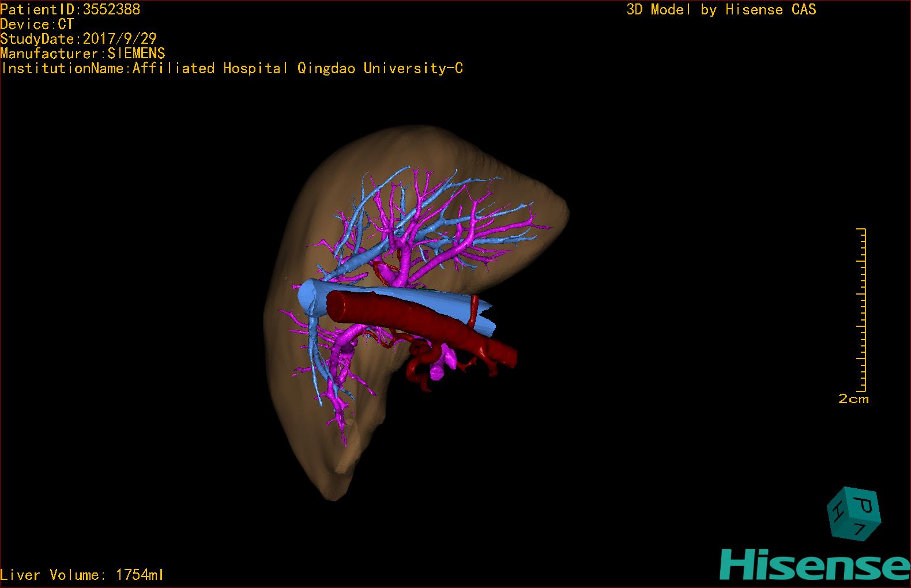Click the 2cm scale ruler

[862, 310]
